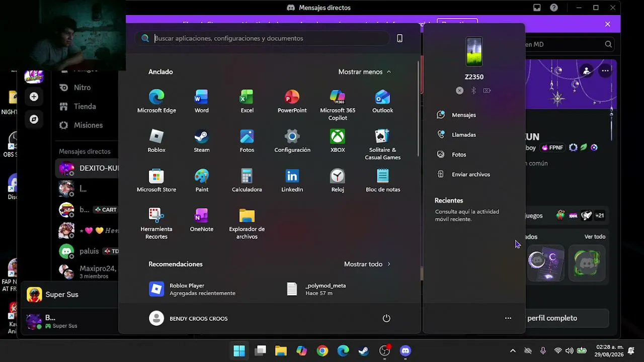Screen dimensions: 644x362
Task: Click the Windows Start button on taskbar
Action: point(239,351)
